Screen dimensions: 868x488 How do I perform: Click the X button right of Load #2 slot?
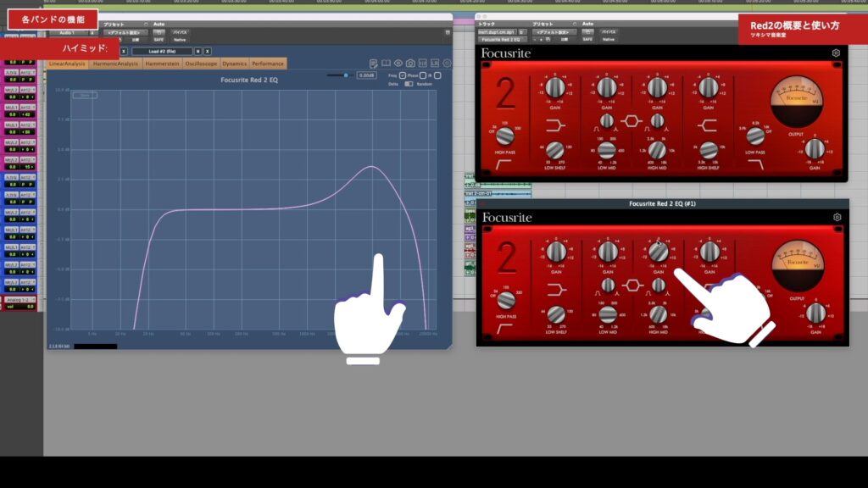pyautogui.click(x=208, y=52)
